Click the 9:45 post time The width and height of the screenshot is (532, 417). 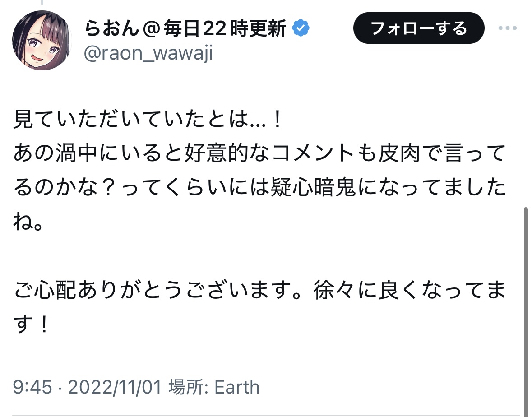(x=32, y=387)
